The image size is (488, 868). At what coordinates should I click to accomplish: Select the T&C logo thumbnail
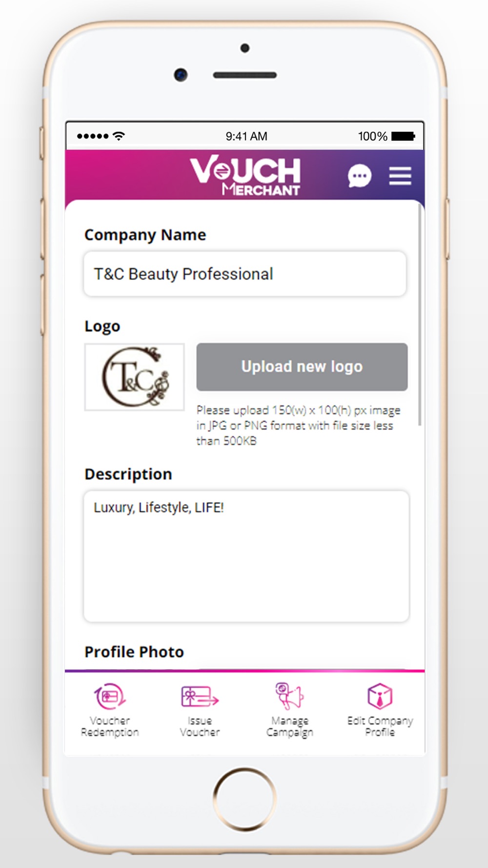coord(135,377)
